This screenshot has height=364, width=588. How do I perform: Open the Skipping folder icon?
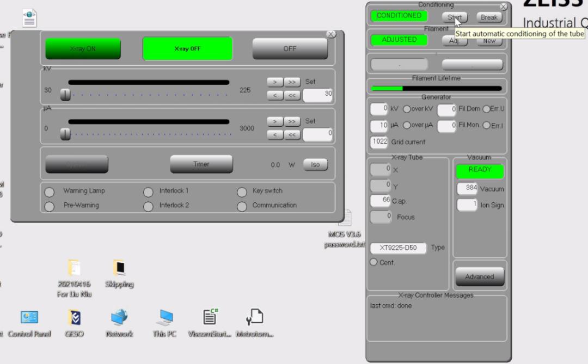(119, 268)
